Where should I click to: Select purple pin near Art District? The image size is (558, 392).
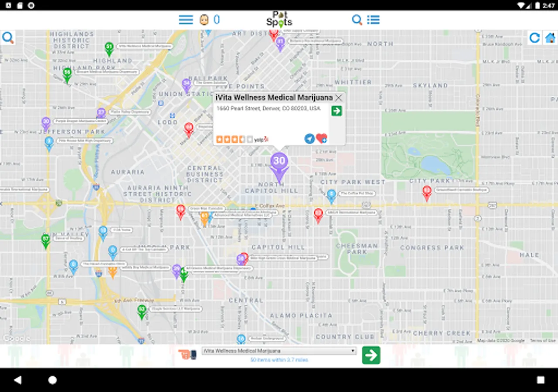280,44
